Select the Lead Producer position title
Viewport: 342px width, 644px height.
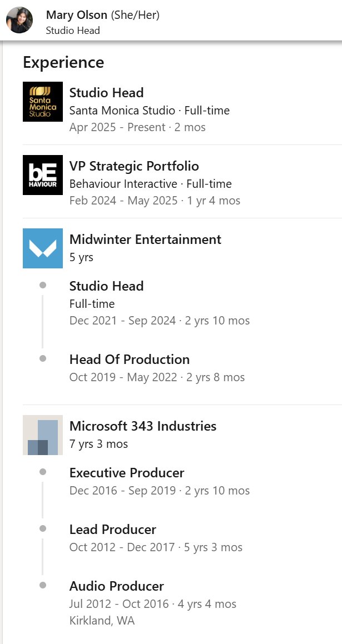112,530
